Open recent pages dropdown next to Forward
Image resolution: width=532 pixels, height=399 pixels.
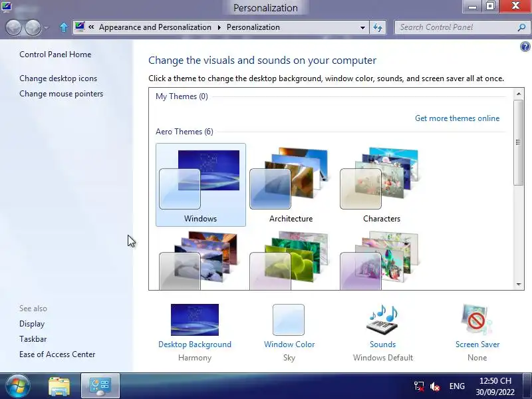point(46,28)
